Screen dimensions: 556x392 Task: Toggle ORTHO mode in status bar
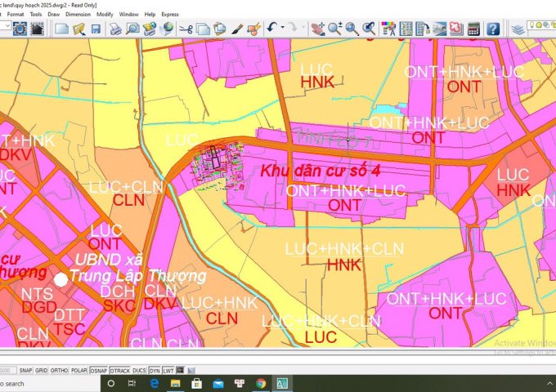(59, 370)
